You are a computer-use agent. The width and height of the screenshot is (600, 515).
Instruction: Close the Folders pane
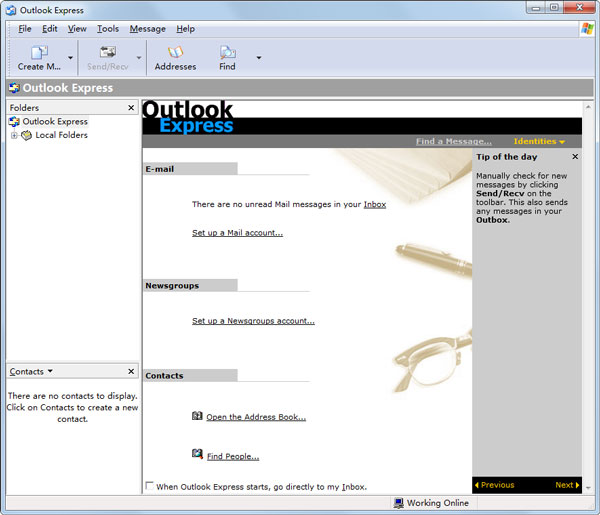(131, 108)
